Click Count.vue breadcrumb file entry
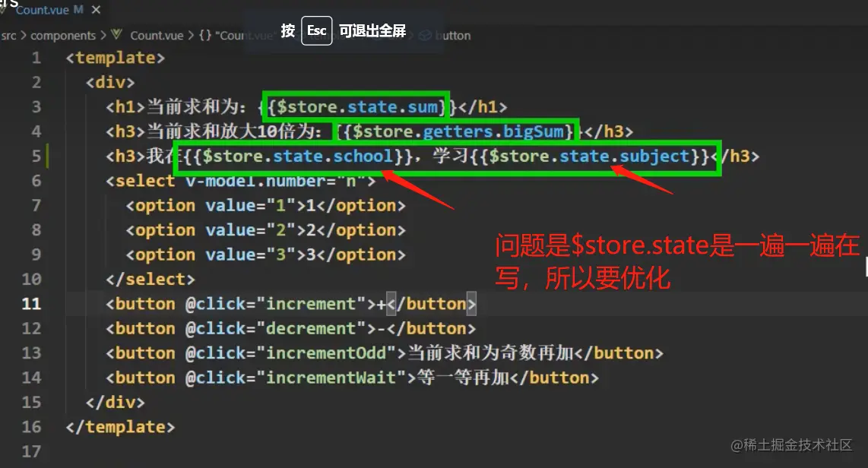 pos(157,36)
